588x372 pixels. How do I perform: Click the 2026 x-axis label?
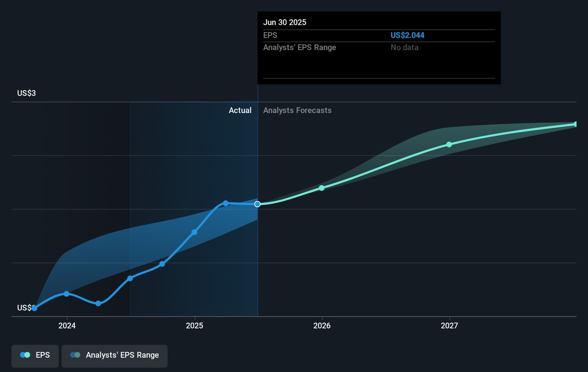(x=322, y=325)
